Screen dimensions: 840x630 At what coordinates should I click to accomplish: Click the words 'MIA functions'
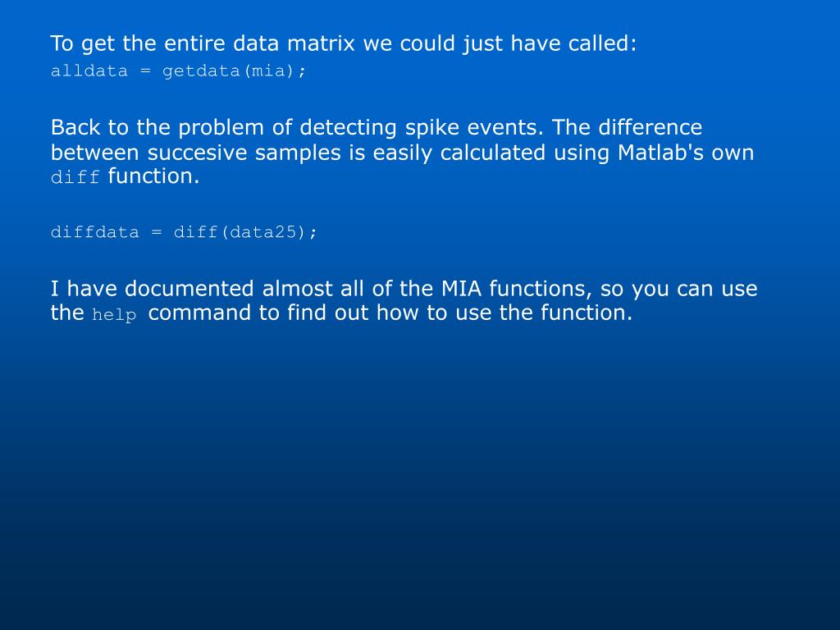[x=517, y=290]
